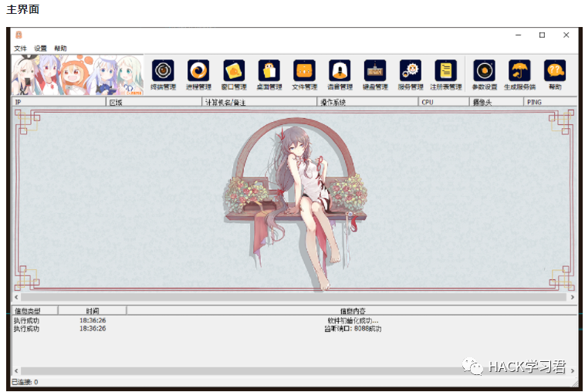The width and height of the screenshot is (585, 392).
Task: Open the 文件 menu
Action: click(20, 49)
